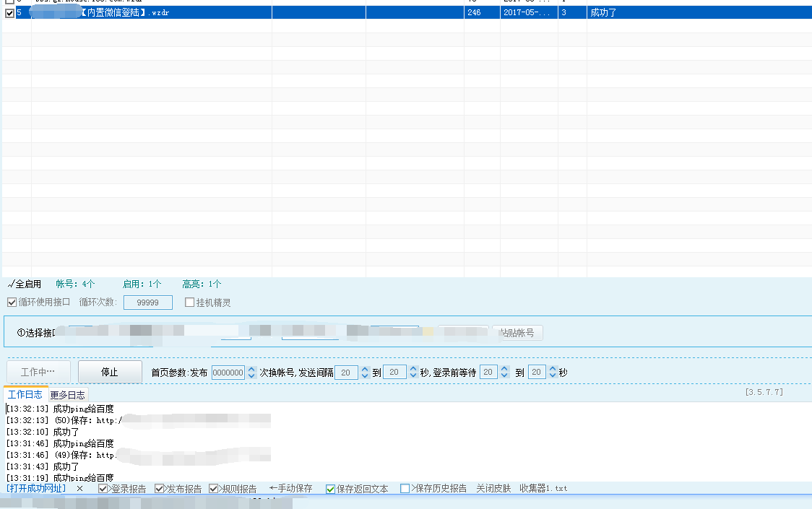Click the 停止 (Stop) button
The height and width of the screenshot is (509, 812).
point(110,371)
